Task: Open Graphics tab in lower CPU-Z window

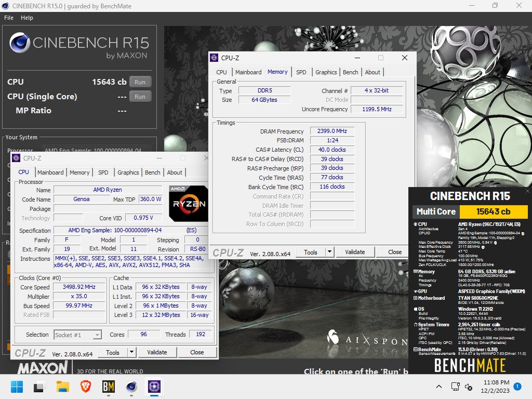Action: [128, 172]
